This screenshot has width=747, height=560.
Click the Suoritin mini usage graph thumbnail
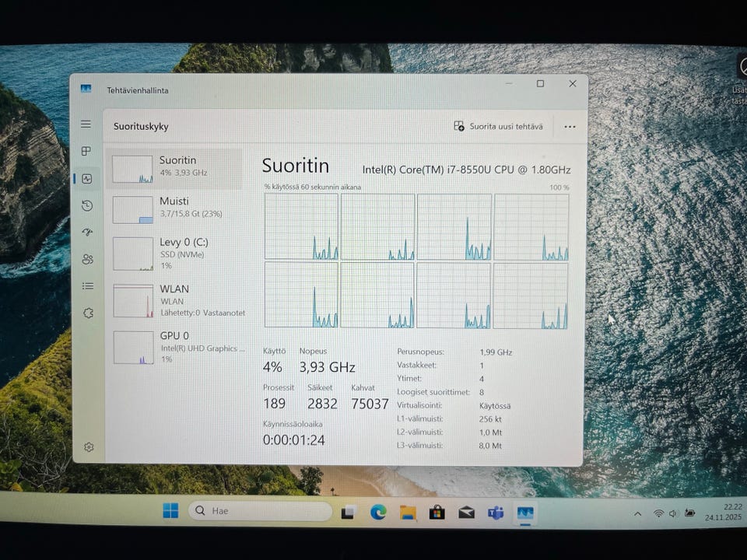(132, 169)
